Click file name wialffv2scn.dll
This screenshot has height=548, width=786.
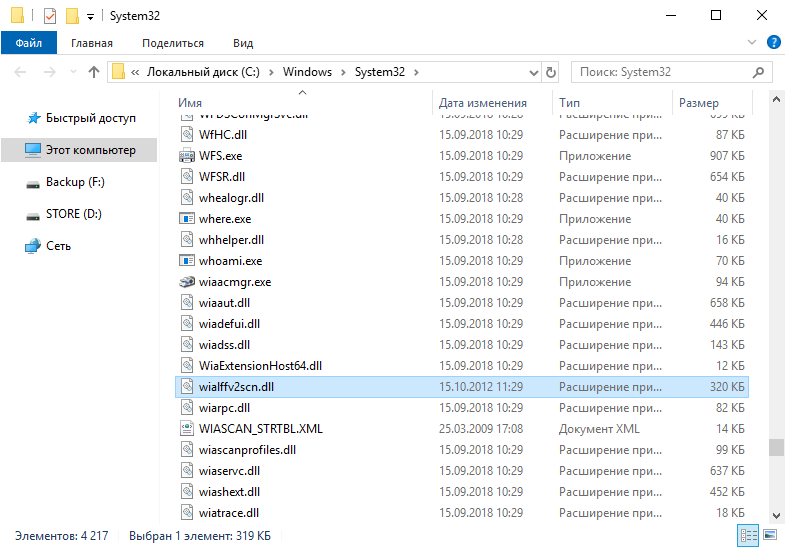coord(236,387)
